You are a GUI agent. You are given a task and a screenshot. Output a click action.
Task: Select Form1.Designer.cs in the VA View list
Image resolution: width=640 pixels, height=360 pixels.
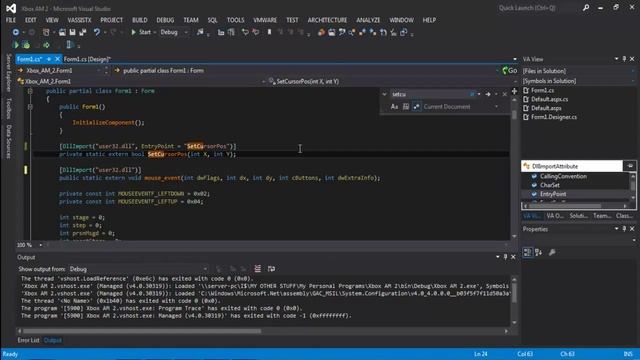click(x=554, y=117)
